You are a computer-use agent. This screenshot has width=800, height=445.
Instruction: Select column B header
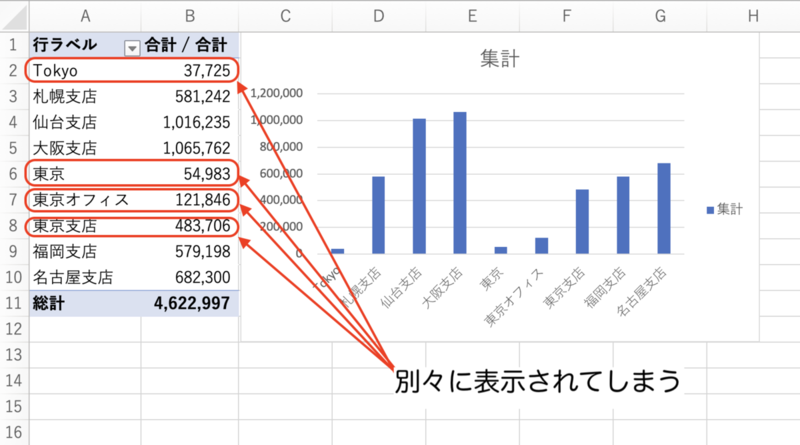(190, 16)
